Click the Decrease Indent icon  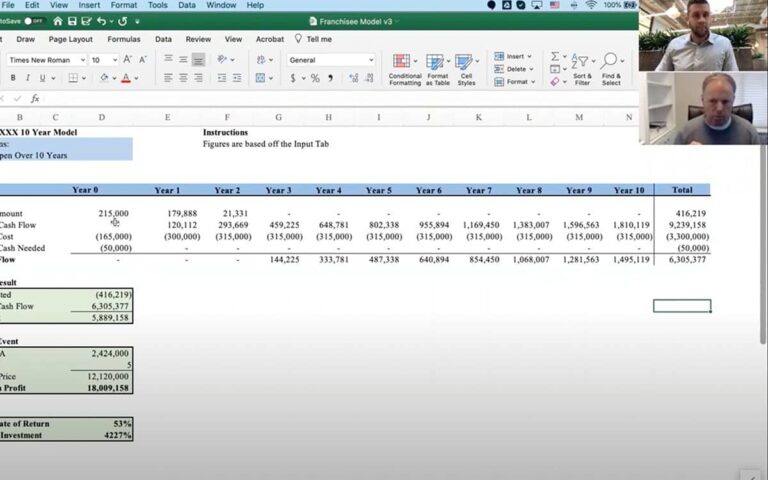point(222,77)
